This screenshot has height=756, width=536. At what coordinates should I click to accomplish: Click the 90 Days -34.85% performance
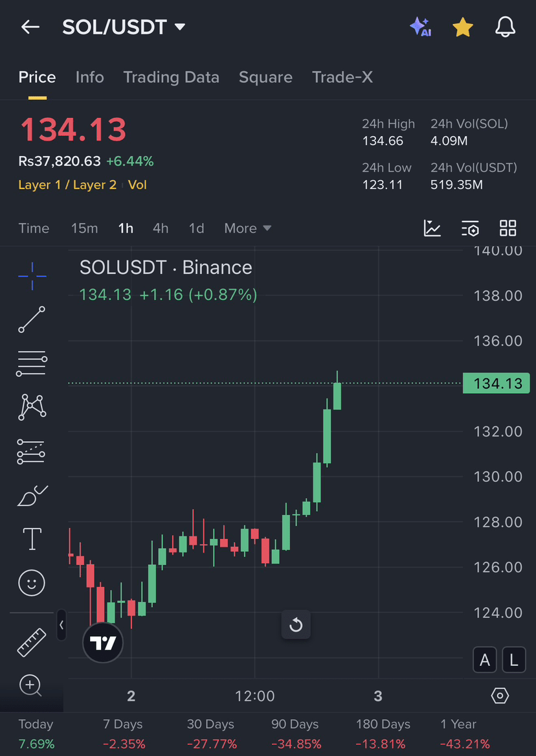[x=296, y=735]
